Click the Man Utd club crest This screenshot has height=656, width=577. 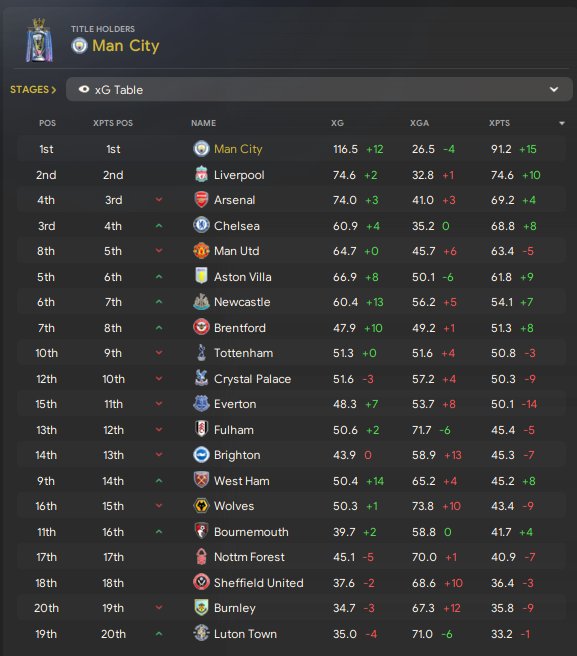[201, 251]
